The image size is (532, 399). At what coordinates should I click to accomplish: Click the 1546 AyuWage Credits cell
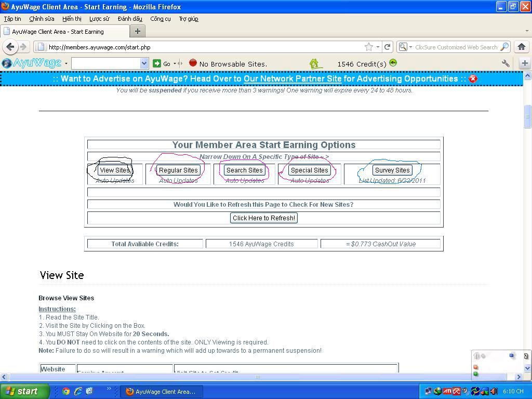pyautogui.click(x=261, y=244)
